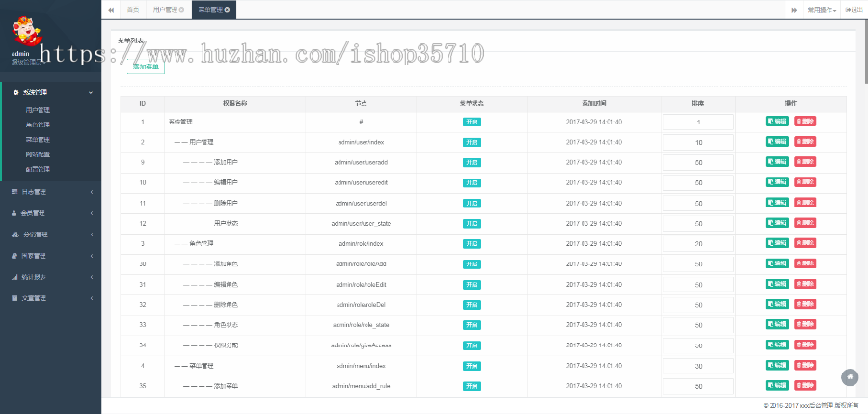Click the ID cell showing 35
The width and height of the screenshot is (868, 414).
143,386
